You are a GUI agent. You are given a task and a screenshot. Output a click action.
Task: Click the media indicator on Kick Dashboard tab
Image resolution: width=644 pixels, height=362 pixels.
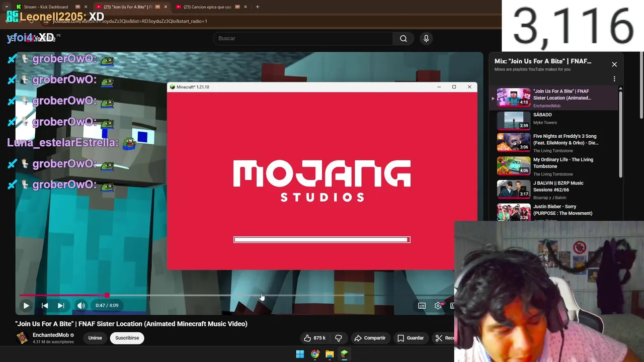click(77, 7)
